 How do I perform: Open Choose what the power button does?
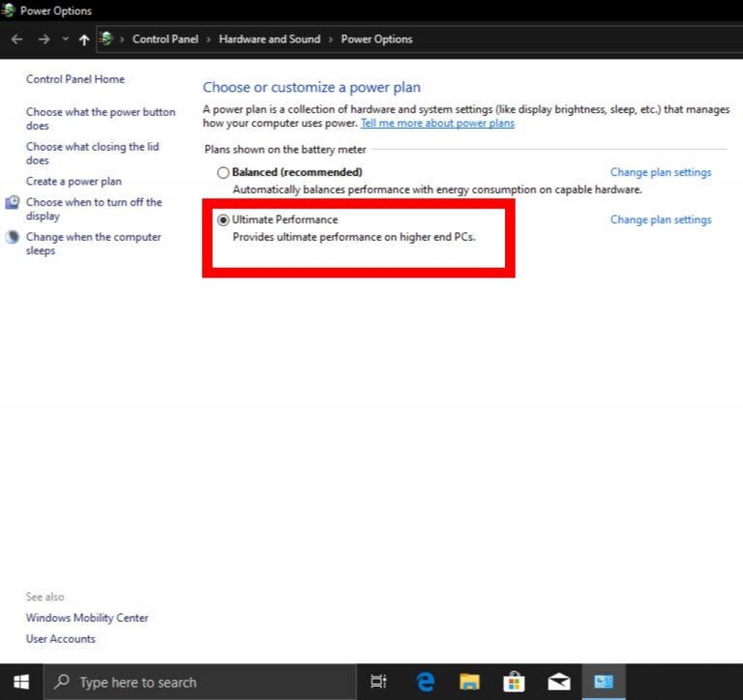click(x=101, y=119)
